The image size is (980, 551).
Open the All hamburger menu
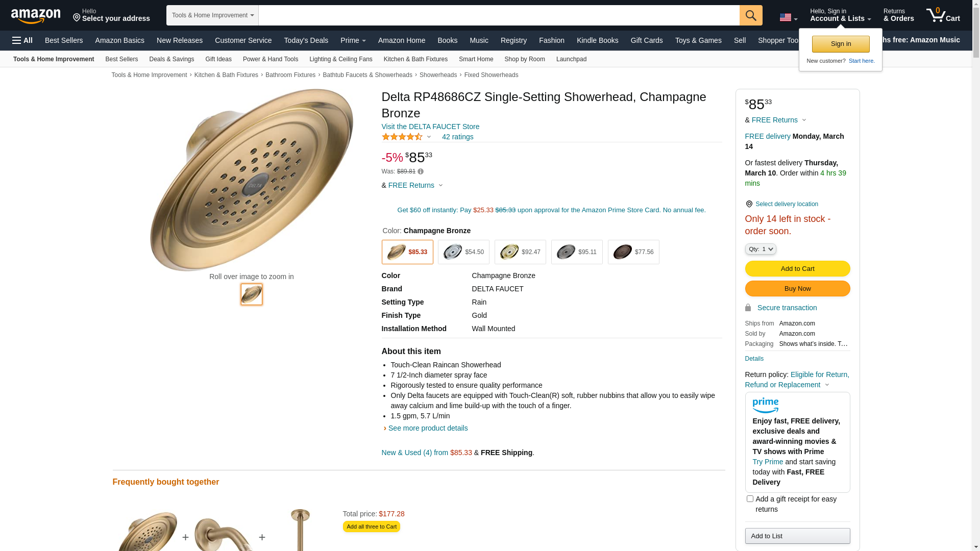click(x=22, y=40)
